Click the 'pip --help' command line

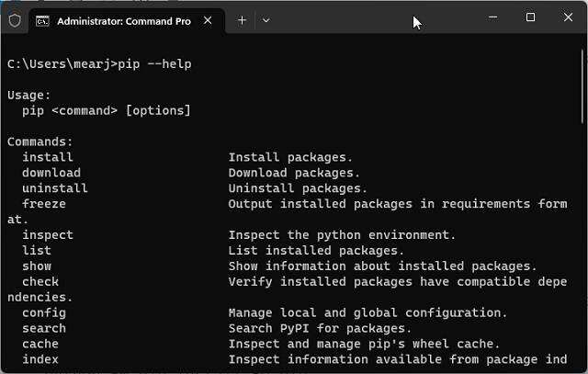[99, 63]
